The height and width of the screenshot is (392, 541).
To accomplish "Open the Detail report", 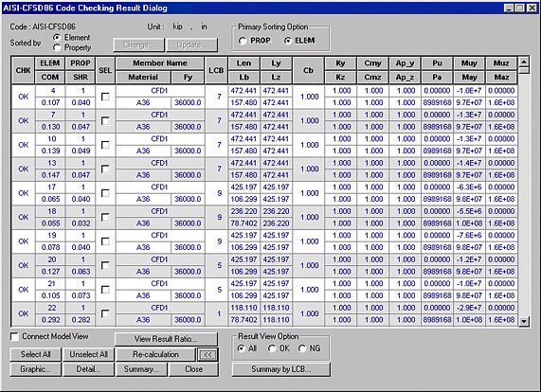I will pos(88,369).
